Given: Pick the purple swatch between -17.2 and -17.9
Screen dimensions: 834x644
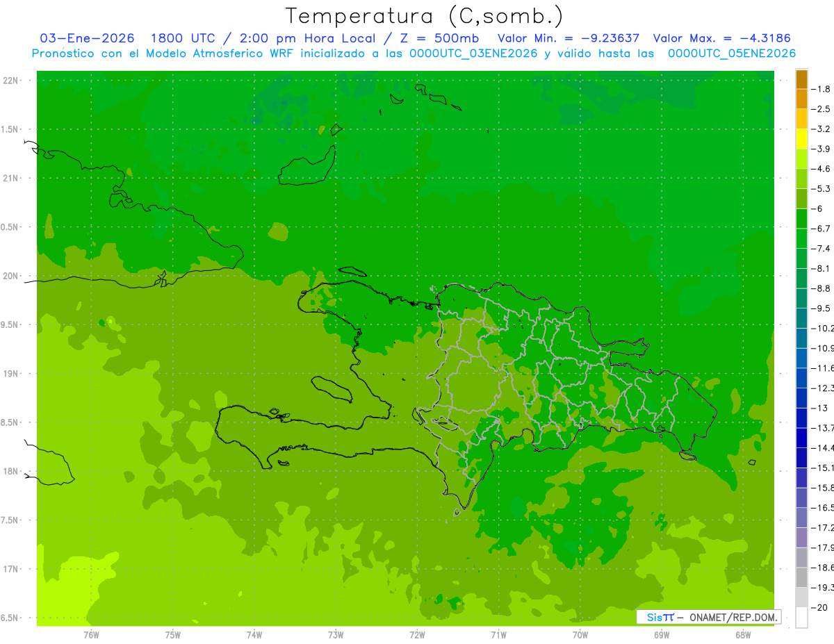Looking at the screenshot, I should pos(801,538).
